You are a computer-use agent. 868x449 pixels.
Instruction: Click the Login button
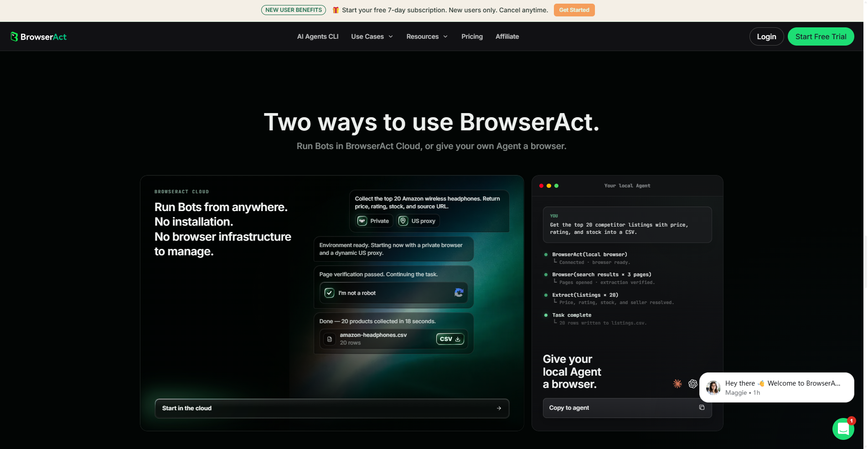tap(766, 36)
